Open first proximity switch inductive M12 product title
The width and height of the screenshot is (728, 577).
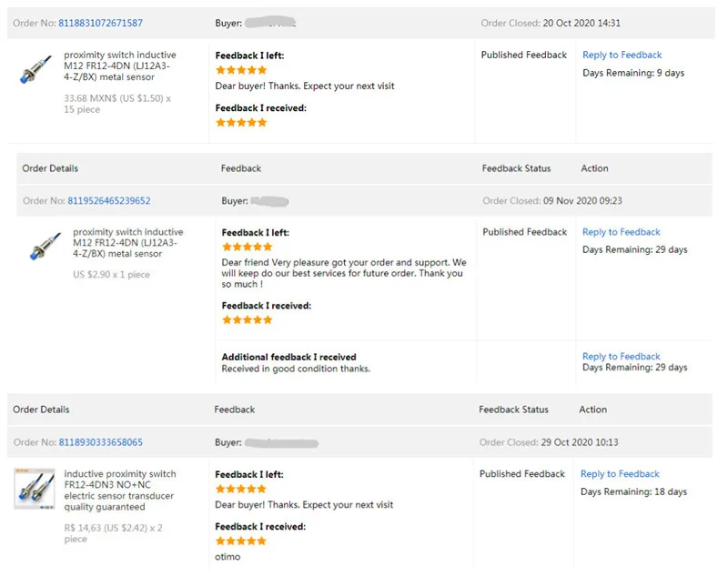[x=120, y=66]
